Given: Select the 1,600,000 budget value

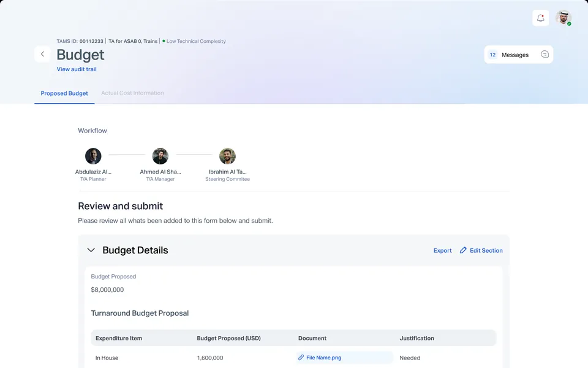Looking at the screenshot, I should point(209,358).
